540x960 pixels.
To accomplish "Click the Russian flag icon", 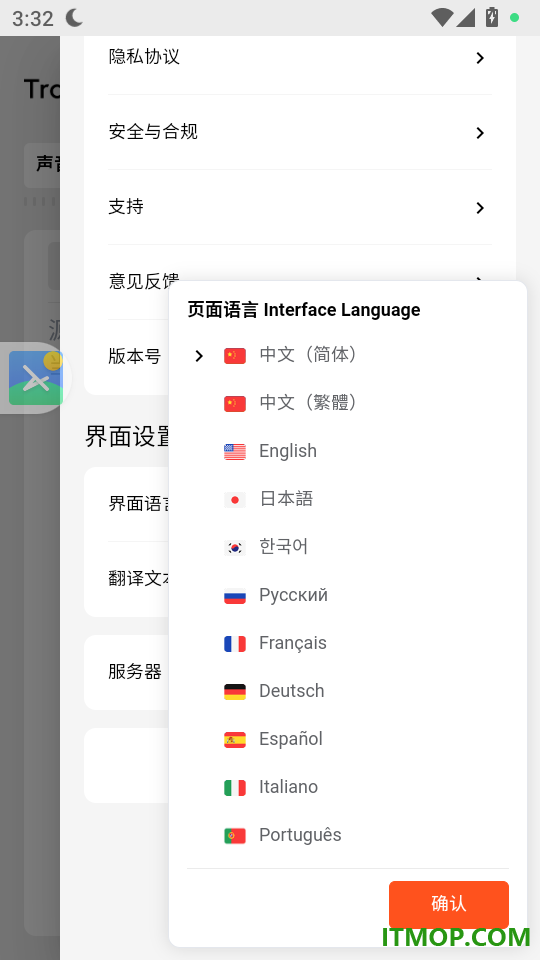I will click(x=234, y=596).
